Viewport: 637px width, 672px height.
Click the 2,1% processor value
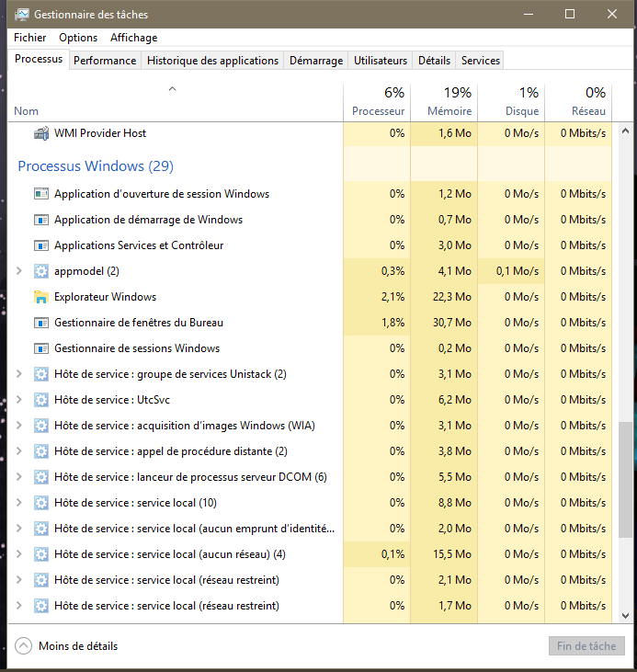[x=392, y=297]
